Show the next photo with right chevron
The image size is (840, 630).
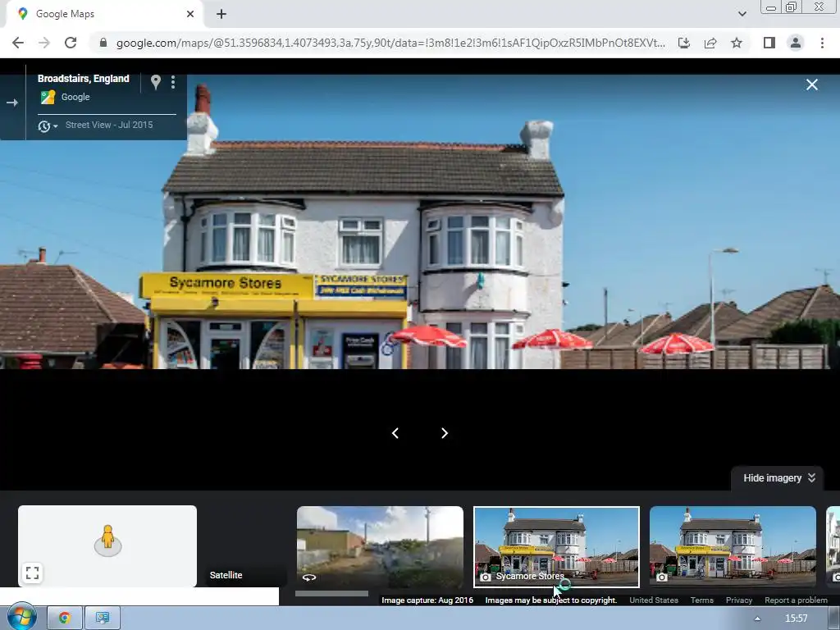point(444,433)
